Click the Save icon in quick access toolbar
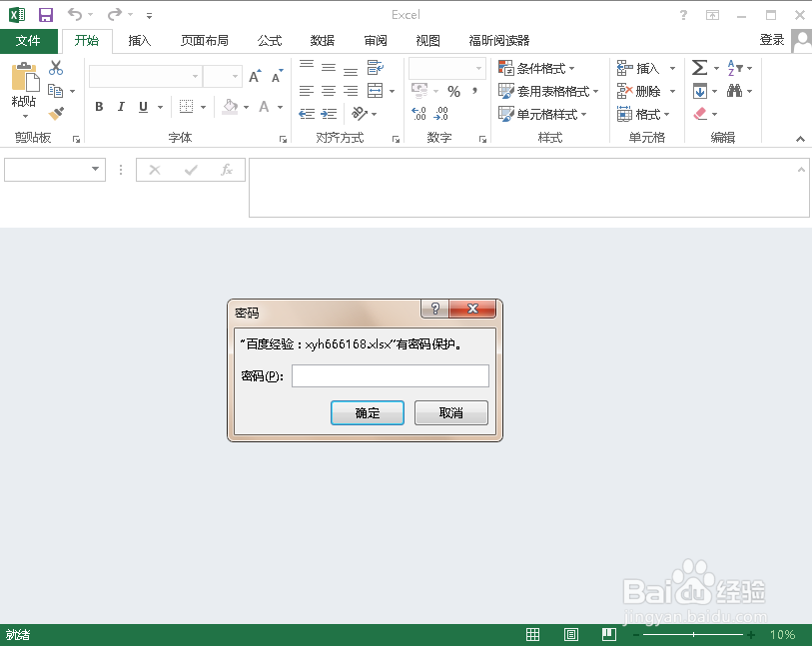The width and height of the screenshot is (812, 646). (45, 14)
